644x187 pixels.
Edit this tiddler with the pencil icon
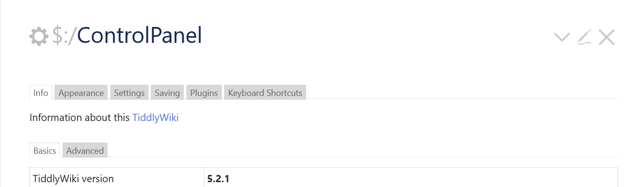(584, 37)
